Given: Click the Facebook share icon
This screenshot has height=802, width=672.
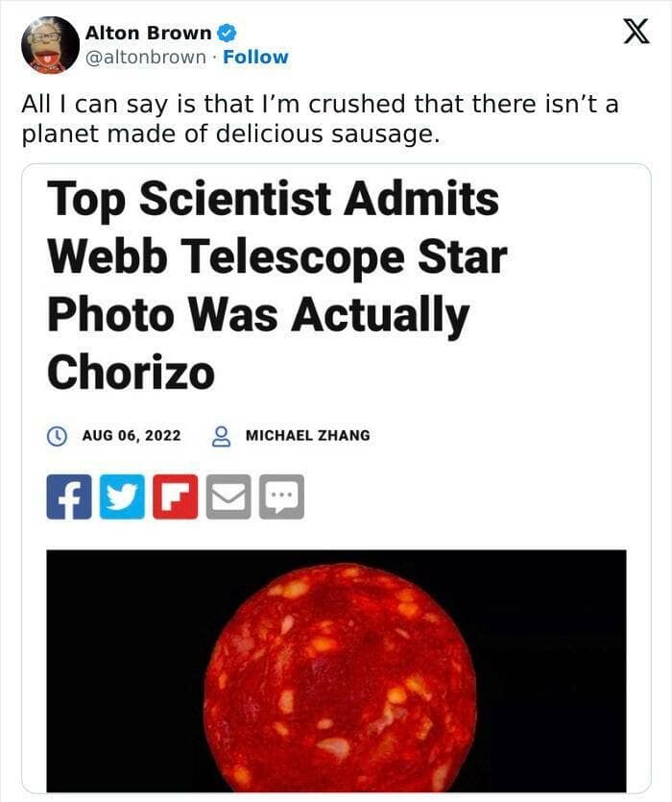Looking at the screenshot, I should coord(69,497).
